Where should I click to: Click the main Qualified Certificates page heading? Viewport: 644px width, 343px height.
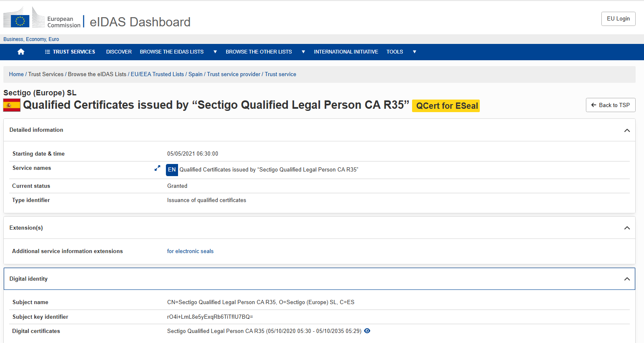click(x=216, y=105)
